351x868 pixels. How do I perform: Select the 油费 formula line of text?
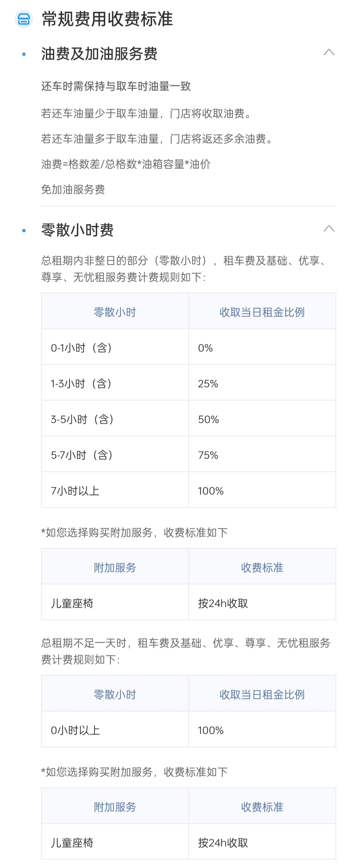pyautogui.click(x=126, y=164)
